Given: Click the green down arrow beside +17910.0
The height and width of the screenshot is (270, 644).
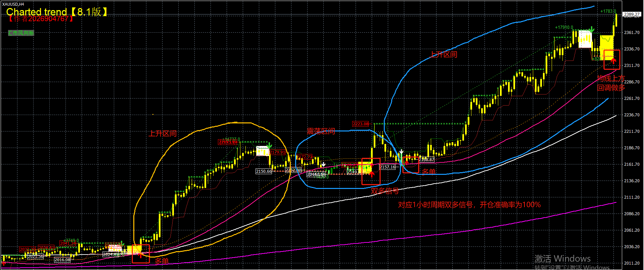Looking at the screenshot, I should point(591,30).
